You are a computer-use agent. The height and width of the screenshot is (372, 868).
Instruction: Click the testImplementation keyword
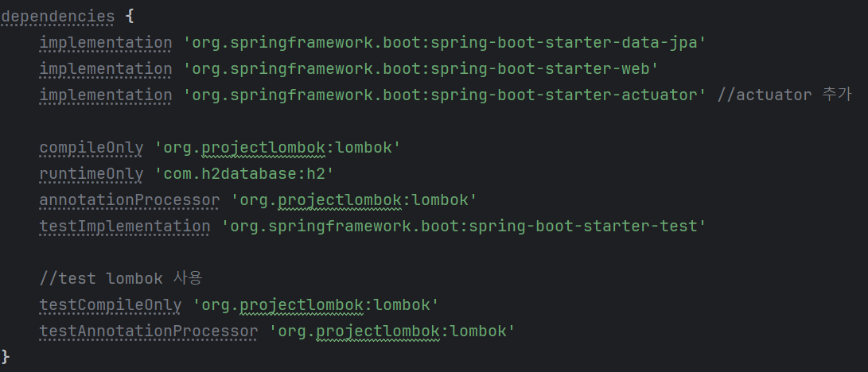pos(125,226)
